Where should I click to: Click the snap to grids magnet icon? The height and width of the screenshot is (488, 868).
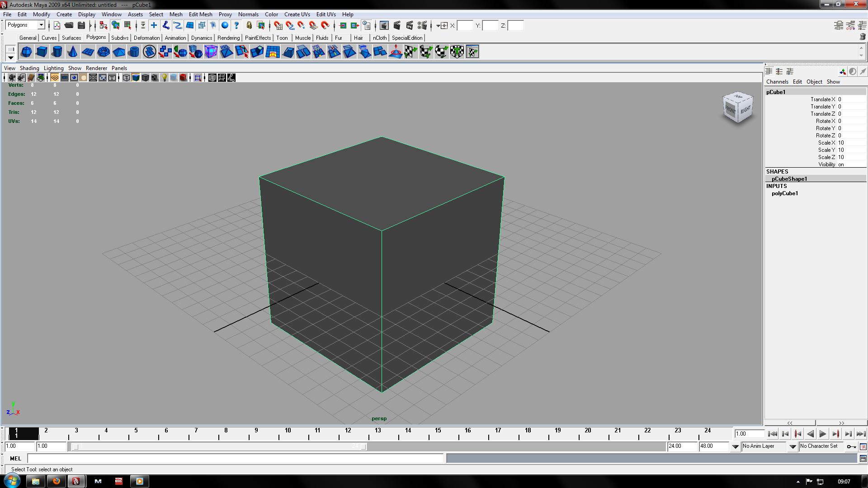pos(278,25)
